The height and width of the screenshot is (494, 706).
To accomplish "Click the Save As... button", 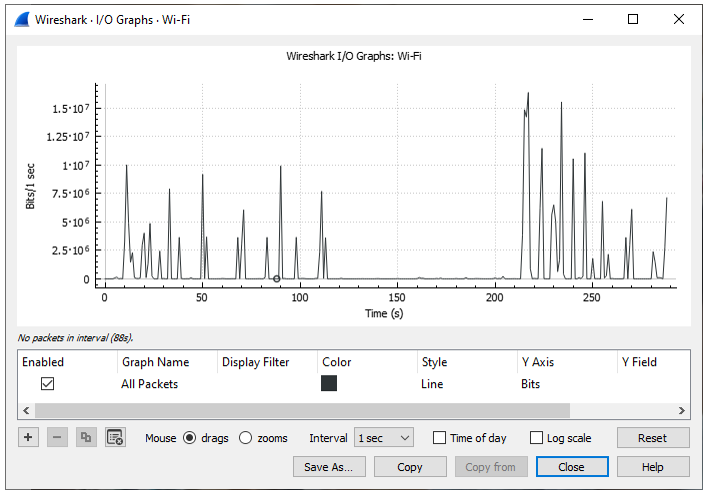I will pyautogui.click(x=329, y=467).
